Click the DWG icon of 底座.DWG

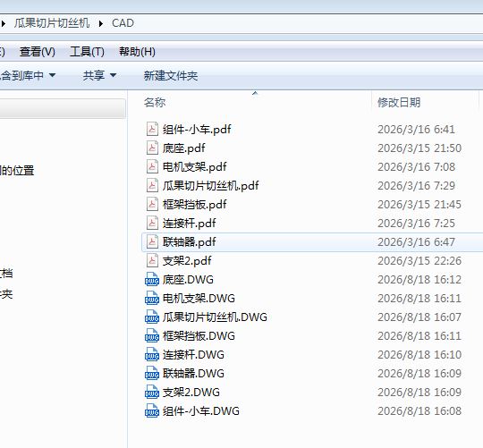(x=152, y=280)
